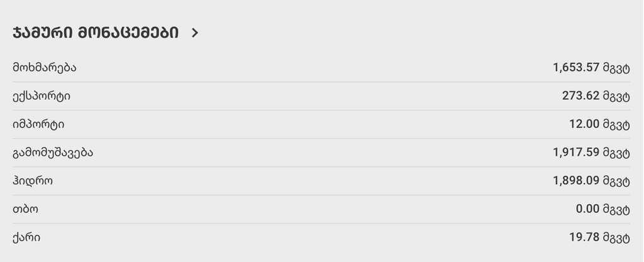Expand the chevron next to ჯამური მონაცემები

(x=194, y=33)
